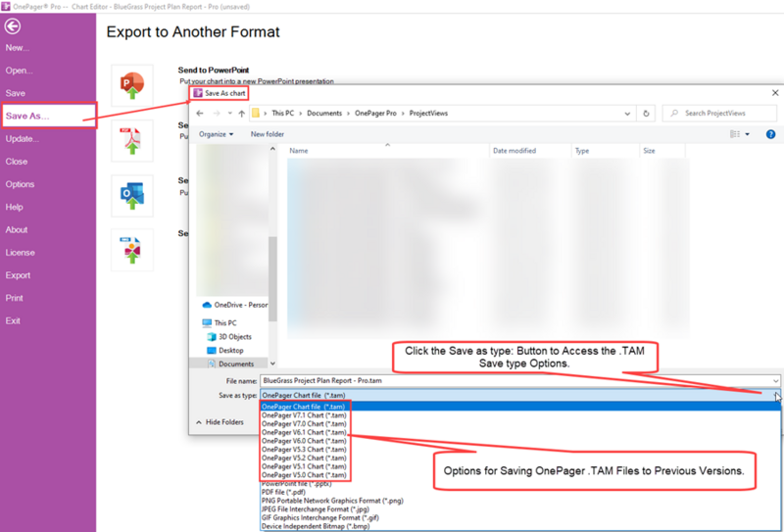Open the Organize dropdown menu

tap(216, 134)
